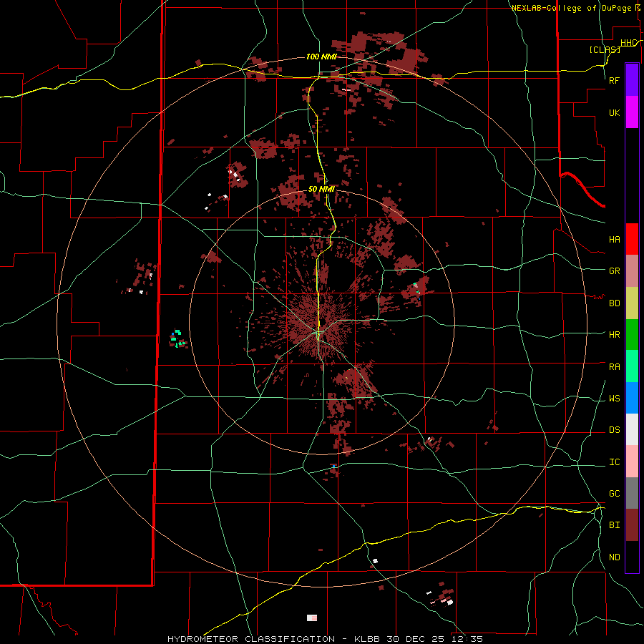This screenshot has width=644, height=644.
Task: Click the BD legend label
Action: point(615,303)
